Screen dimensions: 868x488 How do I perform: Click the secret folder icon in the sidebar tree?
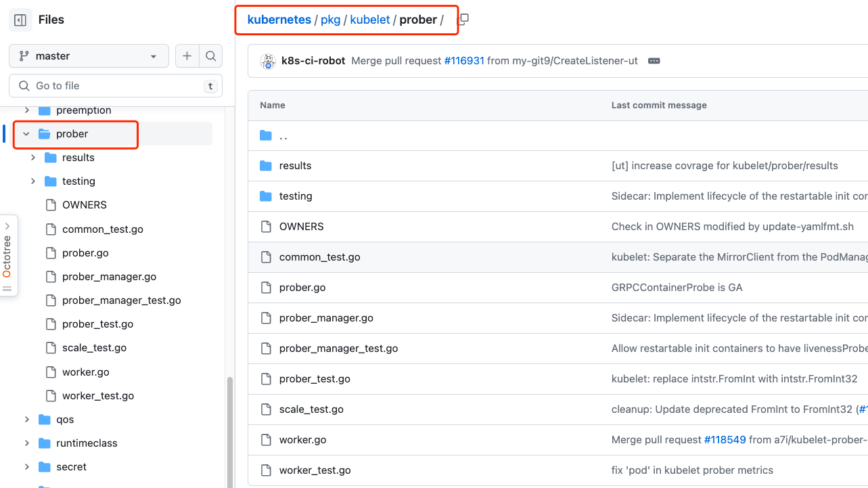(x=45, y=467)
